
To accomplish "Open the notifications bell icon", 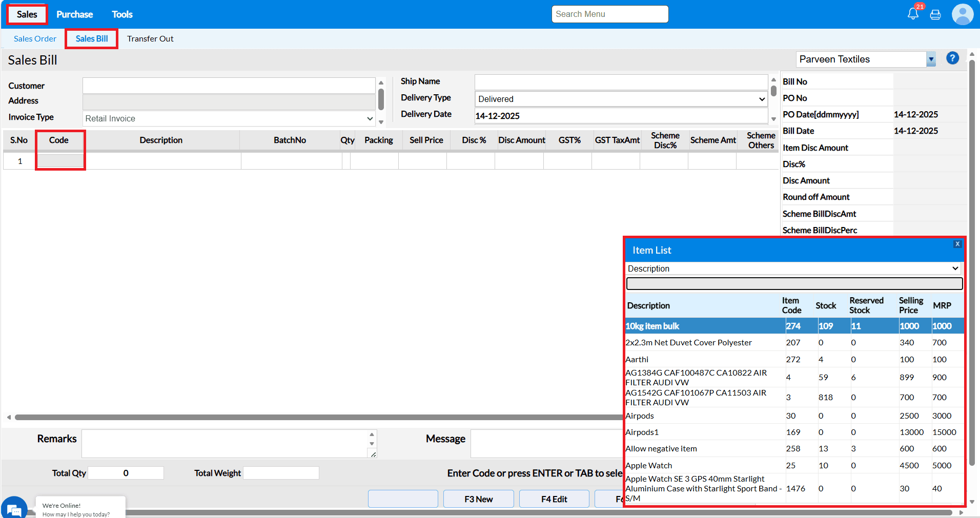I will (x=913, y=14).
